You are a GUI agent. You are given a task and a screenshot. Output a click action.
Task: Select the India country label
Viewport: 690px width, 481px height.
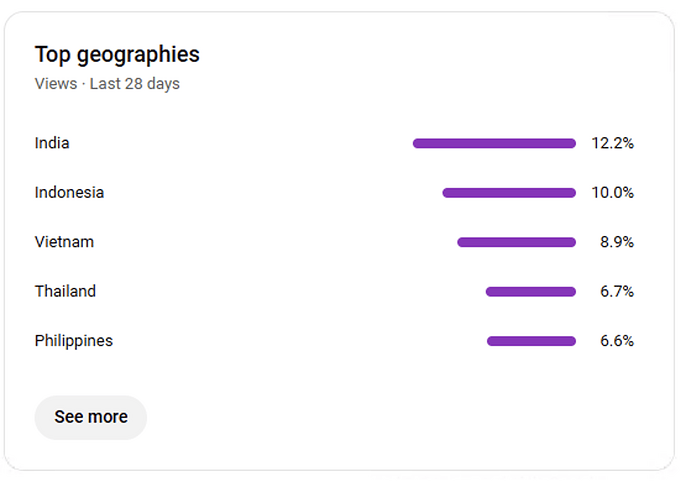click(x=52, y=143)
